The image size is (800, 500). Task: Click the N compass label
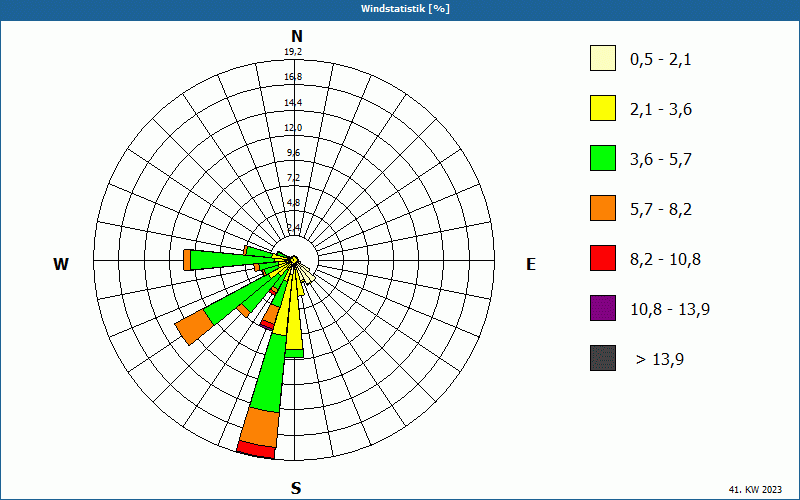pos(297,36)
